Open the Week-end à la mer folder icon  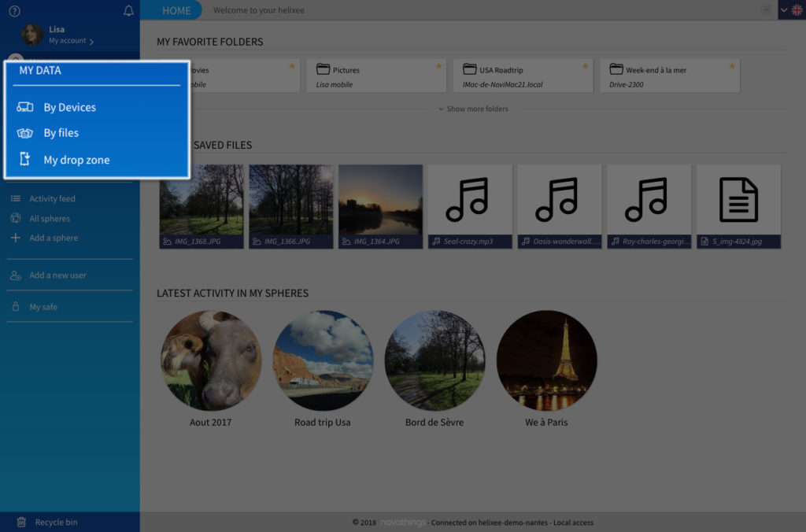(616, 69)
